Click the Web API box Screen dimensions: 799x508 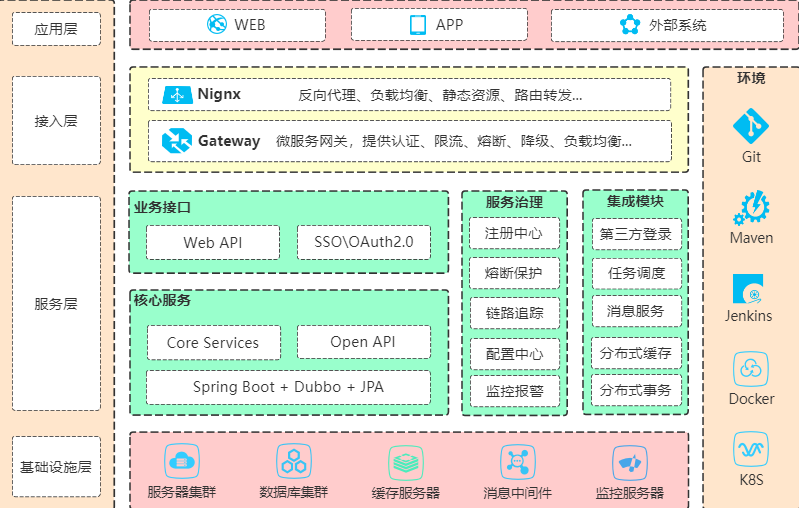214,242
